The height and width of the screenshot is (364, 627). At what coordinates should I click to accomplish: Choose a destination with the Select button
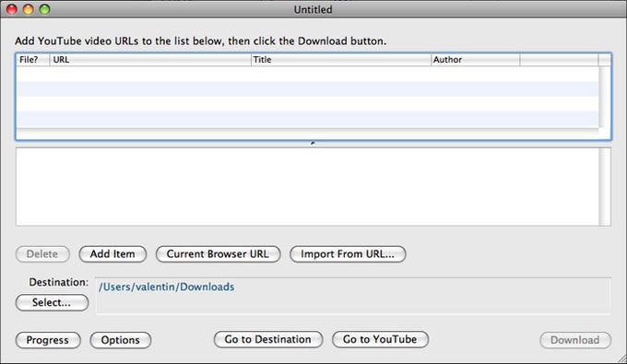click(52, 302)
